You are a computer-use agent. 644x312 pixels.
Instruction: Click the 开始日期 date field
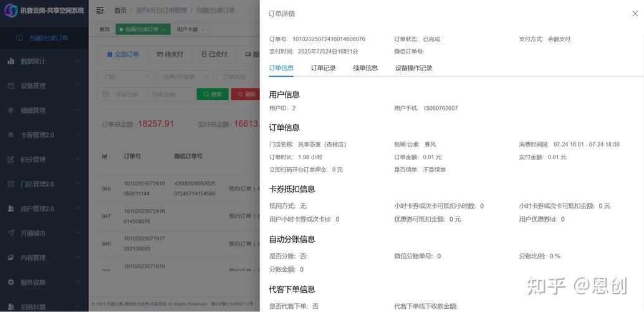pyautogui.click(x=127, y=94)
